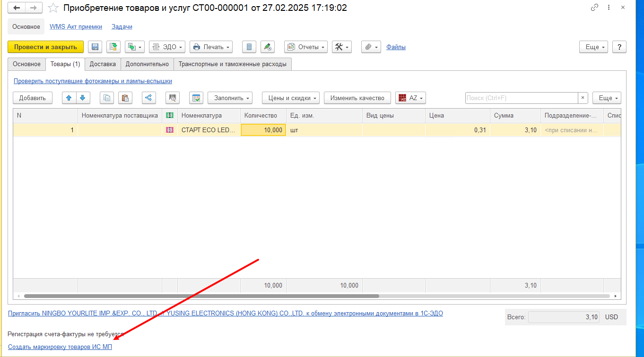Open the Транспортные и таможенные расходы tab

(x=232, y=64)
